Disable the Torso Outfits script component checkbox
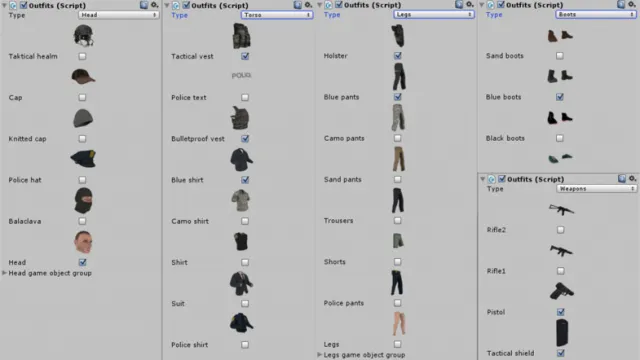This screenshot has height=360, width=640. click(x=186, y=5)
